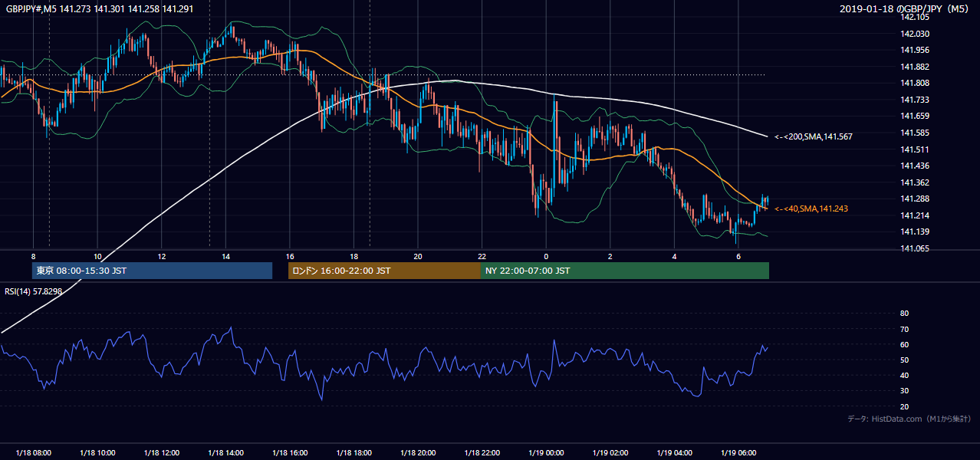Screen dimensions: 980x460
Task: Click price axis label 141.733
Action: (915, 100)
